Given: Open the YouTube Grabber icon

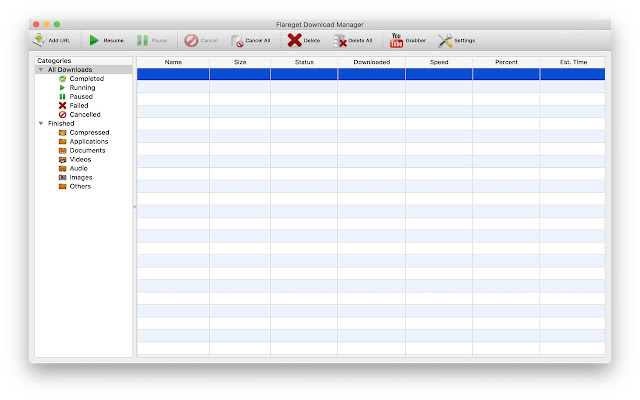Looking at the screenshot, I should pyautogui.click(x=396, y=40).
